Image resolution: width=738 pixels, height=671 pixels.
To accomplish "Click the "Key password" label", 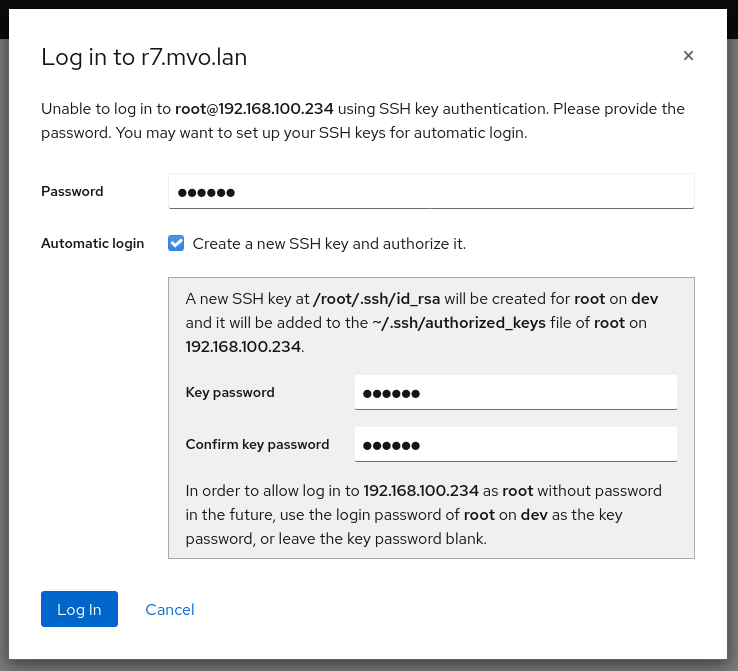I will click(x=230, y=392).
